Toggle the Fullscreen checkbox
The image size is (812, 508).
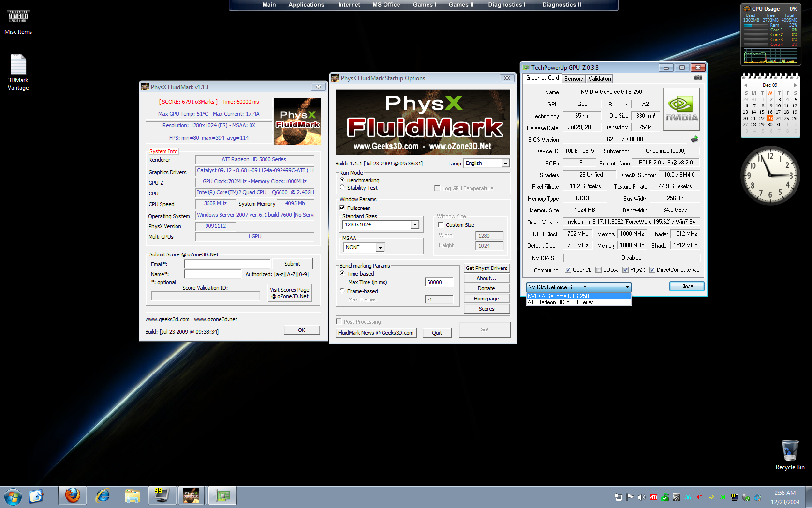pyautogui.click(x=342, y=208)
